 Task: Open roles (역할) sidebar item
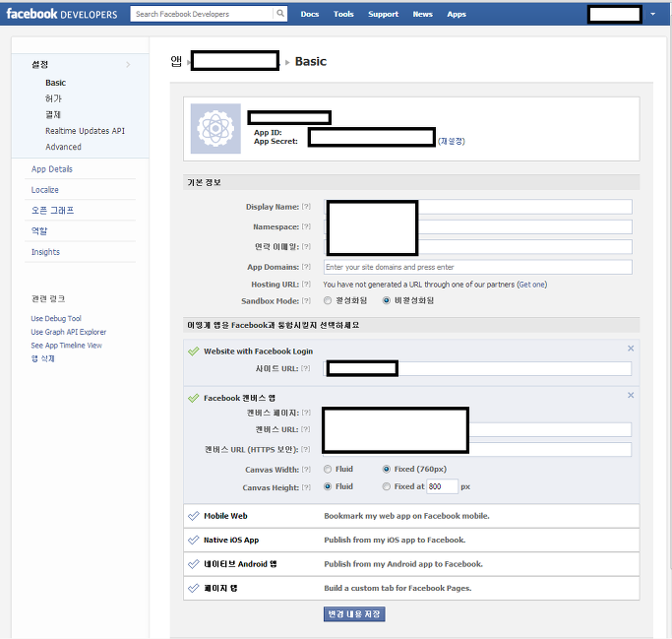[39, 230]
